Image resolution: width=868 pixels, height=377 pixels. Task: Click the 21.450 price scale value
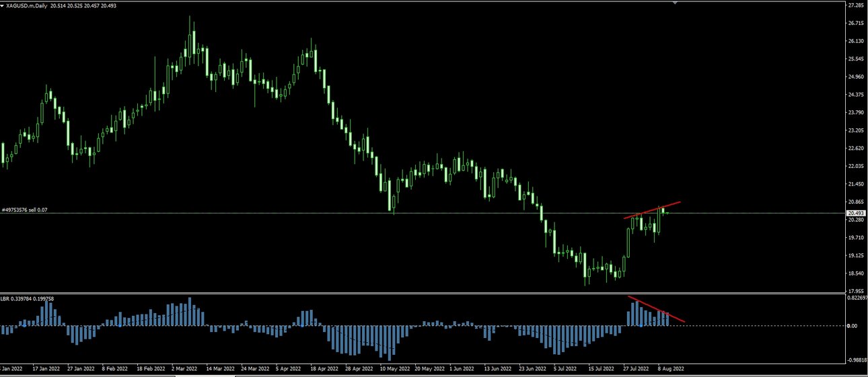[856, 184]
